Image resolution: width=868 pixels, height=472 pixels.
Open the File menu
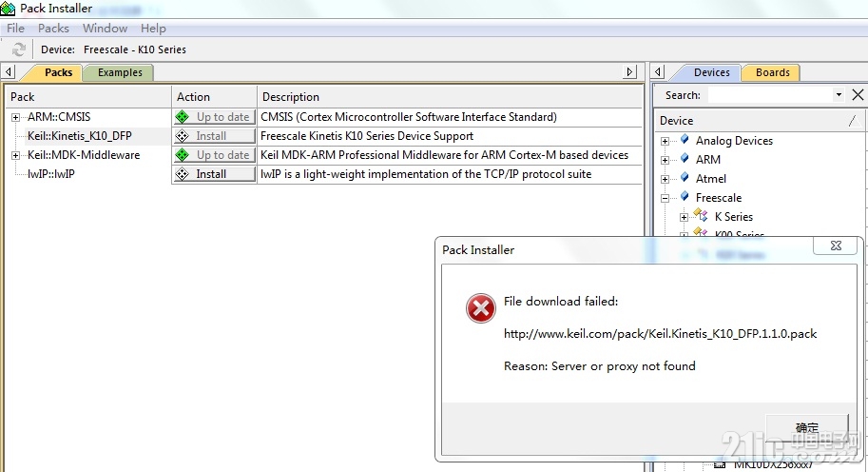(x=15, y=29)
